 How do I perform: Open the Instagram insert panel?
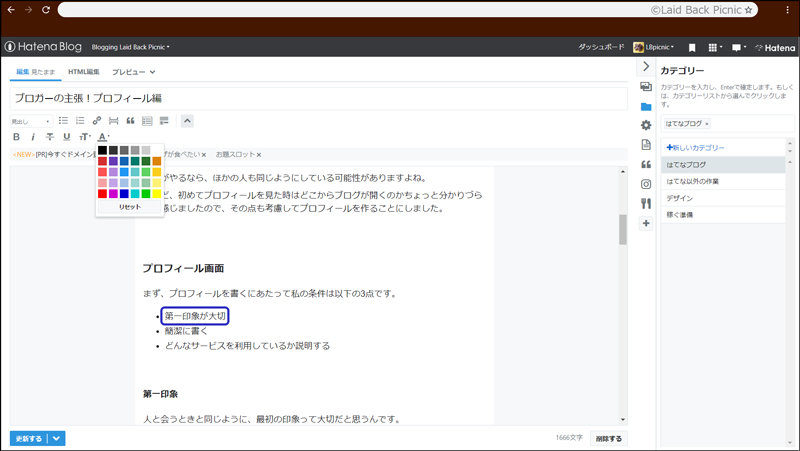tap(646, 184)
